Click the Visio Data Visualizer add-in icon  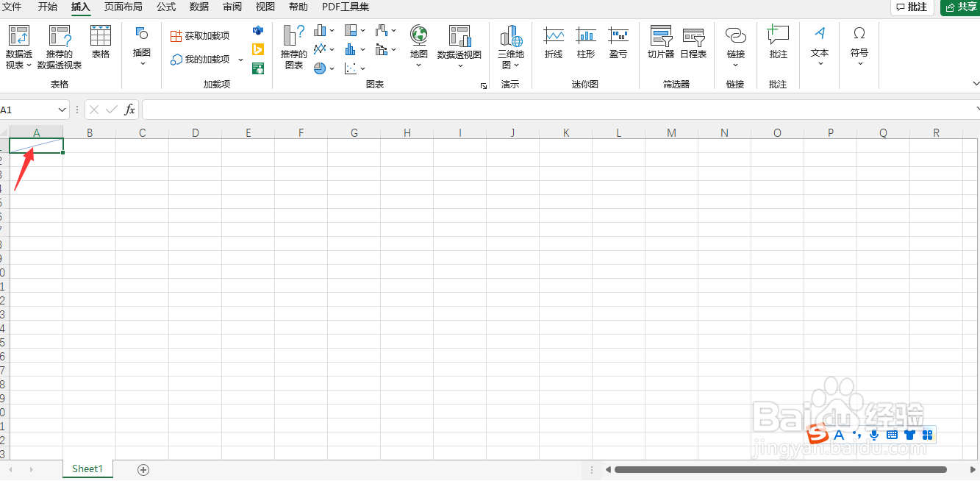point(258,30)
